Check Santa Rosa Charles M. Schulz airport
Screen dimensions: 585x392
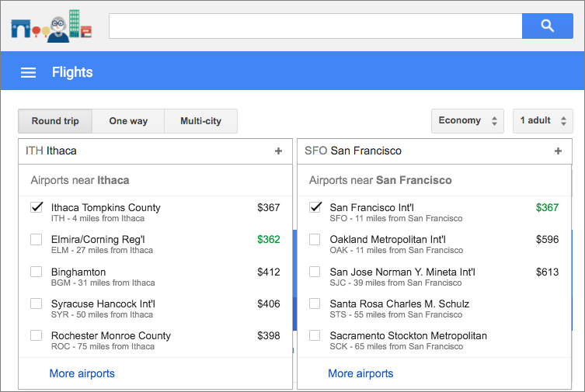click(315, 304)
